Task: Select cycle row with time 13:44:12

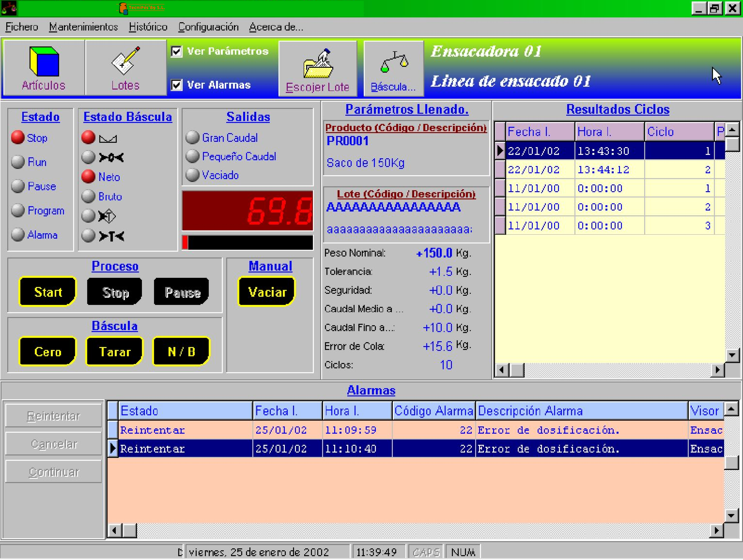Action: (x=610, y=170)
